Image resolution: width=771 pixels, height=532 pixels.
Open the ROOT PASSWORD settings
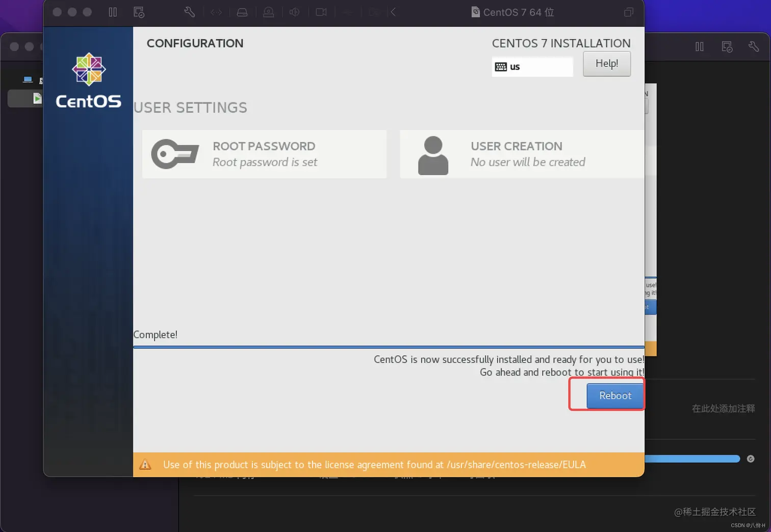(x=264, y=154)
